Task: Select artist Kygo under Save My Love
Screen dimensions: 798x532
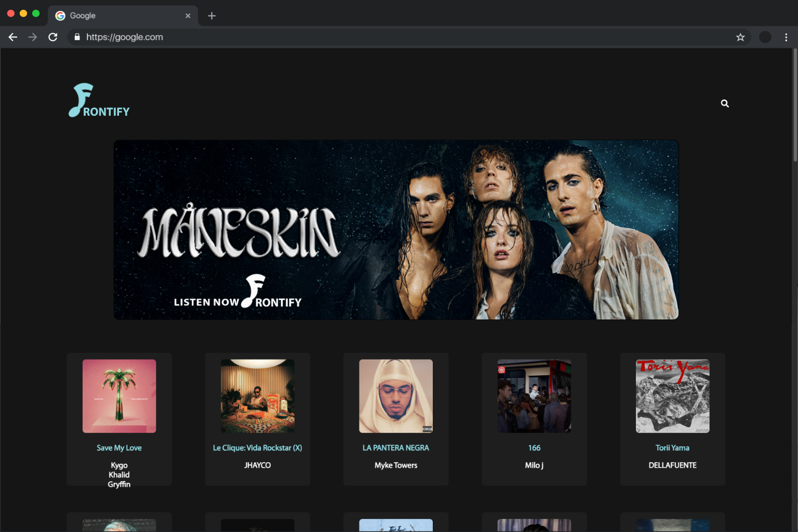Action: coord(119,465)
